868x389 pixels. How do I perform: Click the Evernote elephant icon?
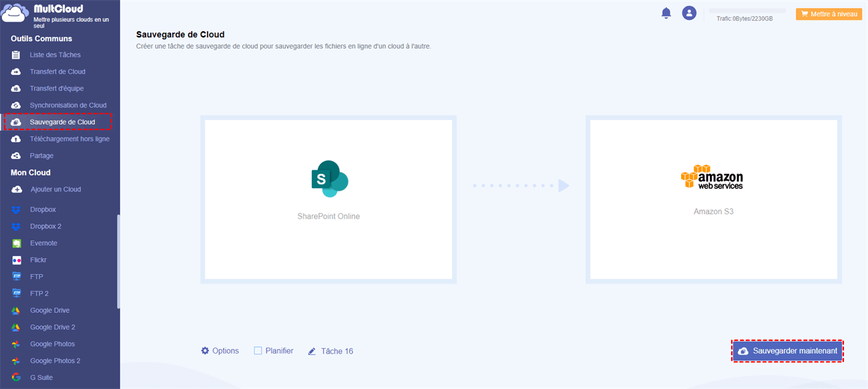pyautogui.click(x=16, y=243)
